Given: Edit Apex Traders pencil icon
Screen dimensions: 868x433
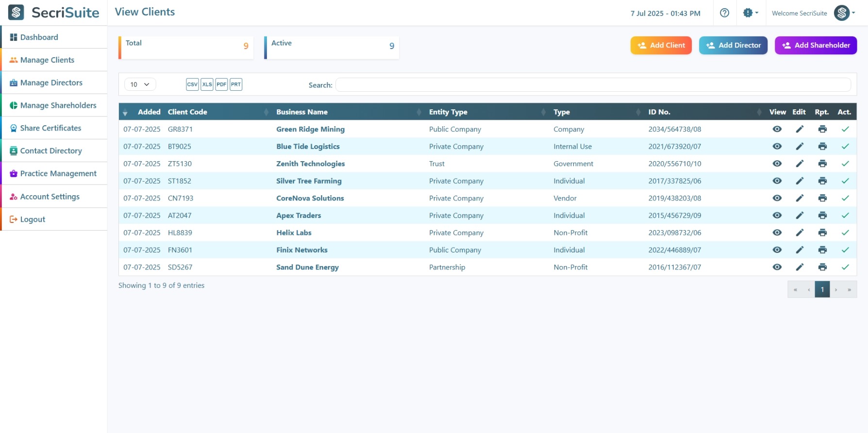Looking at the screenshot, I should 800,215.
